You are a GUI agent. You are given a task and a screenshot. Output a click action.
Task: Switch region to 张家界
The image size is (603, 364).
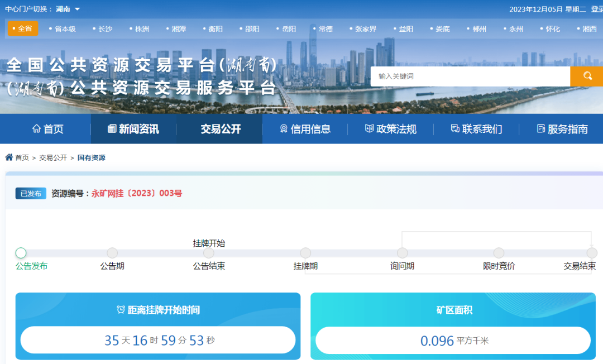tap(365, 28)
